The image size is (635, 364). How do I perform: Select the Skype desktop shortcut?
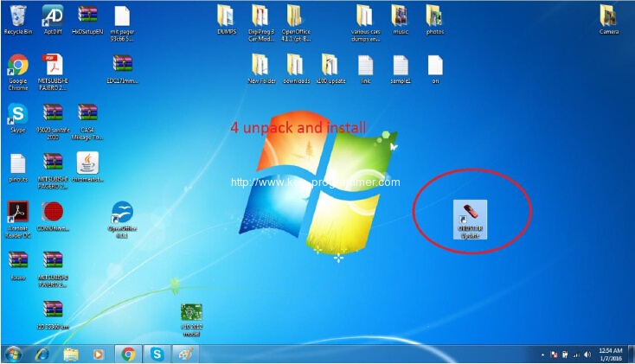pyautogui.click(x=18, y=118)
